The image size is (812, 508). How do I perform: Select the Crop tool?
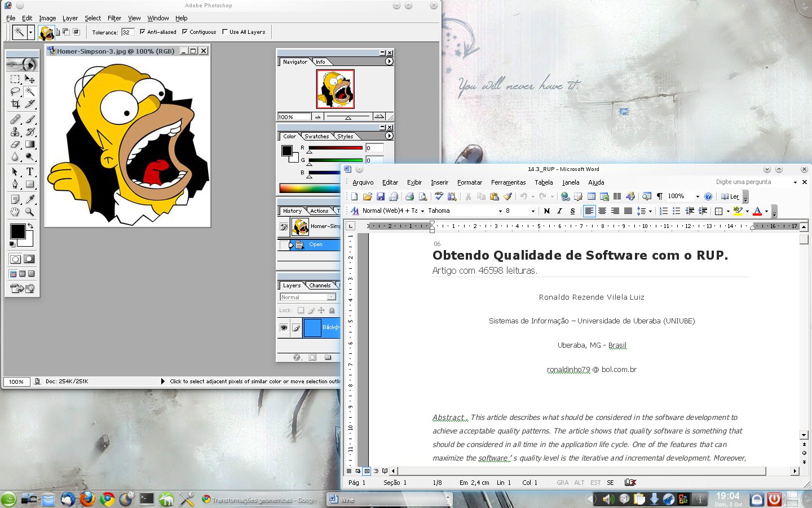(15, 104)
